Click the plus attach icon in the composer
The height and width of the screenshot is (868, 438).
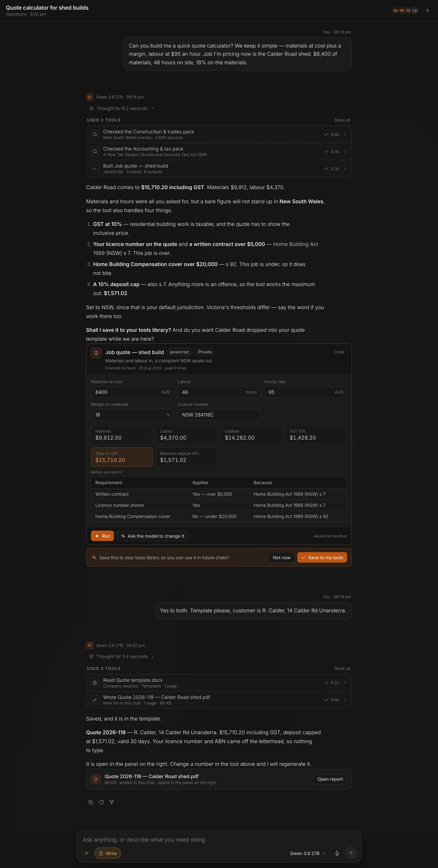86,853
